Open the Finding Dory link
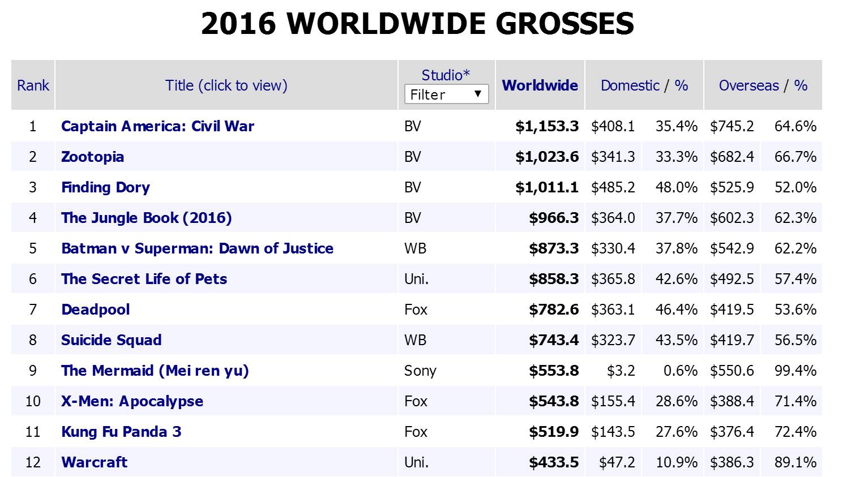The image size is (868, 477). [x=105, y=187]
